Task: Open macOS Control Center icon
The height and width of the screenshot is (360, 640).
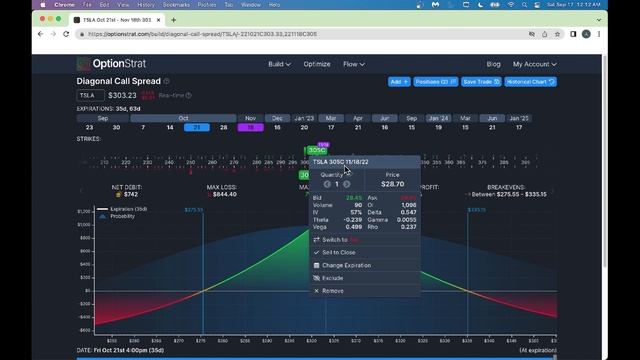Action: 537,5
